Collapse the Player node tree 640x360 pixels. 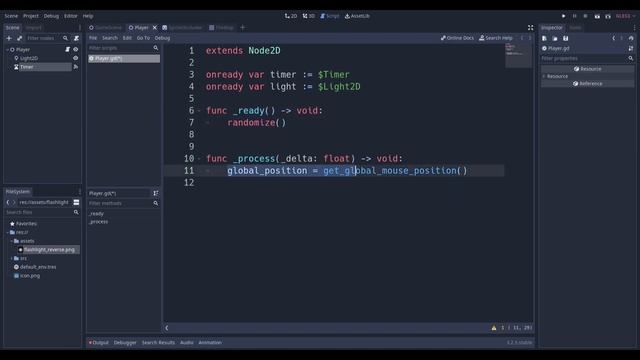coord(7,49)
